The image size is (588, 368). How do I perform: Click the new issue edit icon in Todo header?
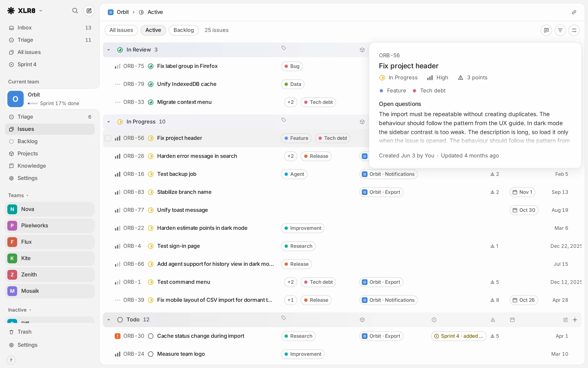click(566, 320)
